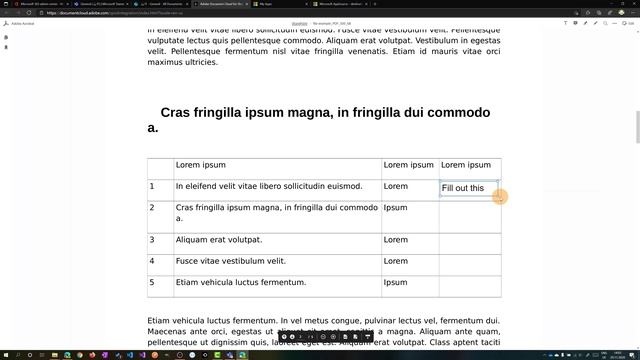Viewport: 640px width, 360px height.
Task: Open search in top-right Acrobat toolbar
Action: 605,23
